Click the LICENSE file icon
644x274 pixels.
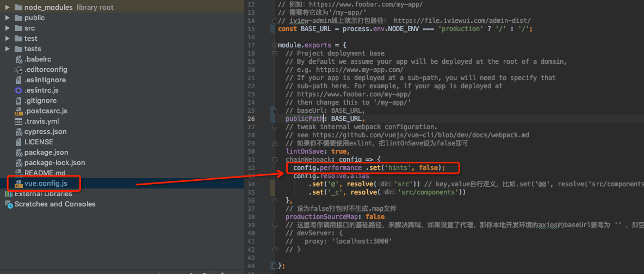tap(18, 142)
